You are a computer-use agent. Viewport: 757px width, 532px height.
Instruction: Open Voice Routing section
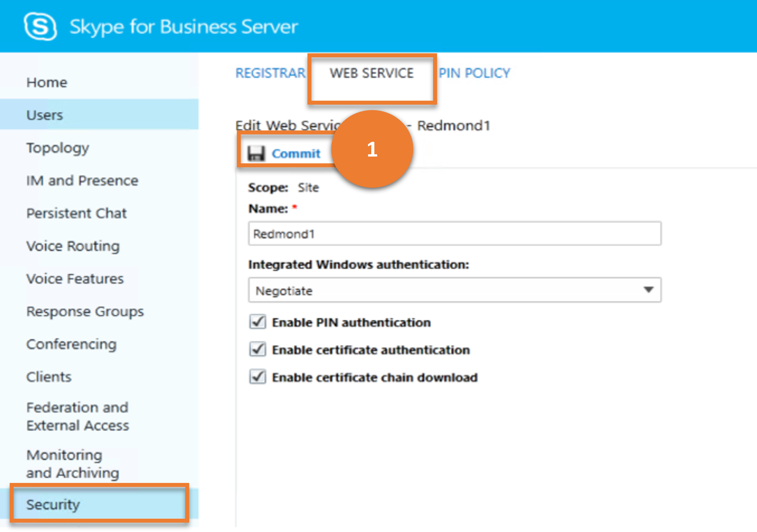click(73, 246)
